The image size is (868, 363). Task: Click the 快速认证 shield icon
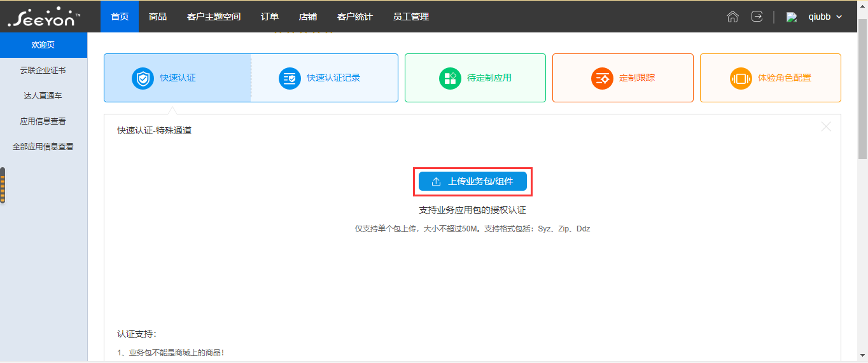click(143, 78)
